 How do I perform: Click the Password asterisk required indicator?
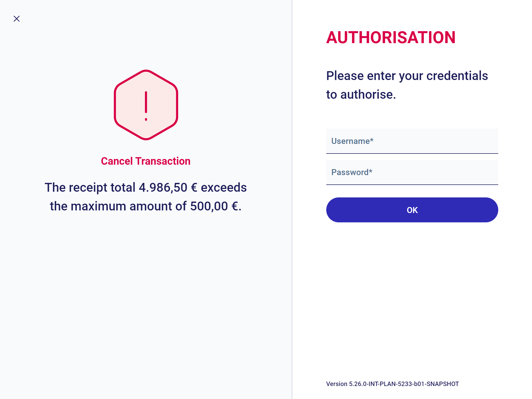(x=370, y=171)
